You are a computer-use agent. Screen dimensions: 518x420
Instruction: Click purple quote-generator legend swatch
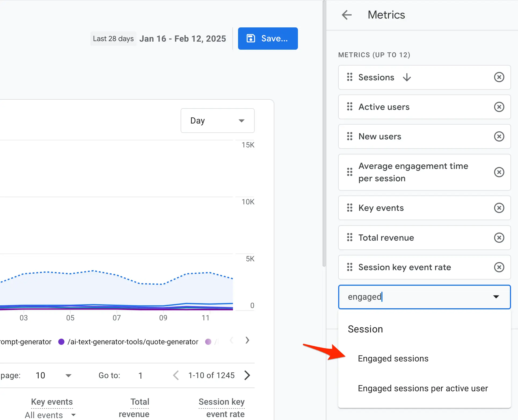tap(61, 342)
